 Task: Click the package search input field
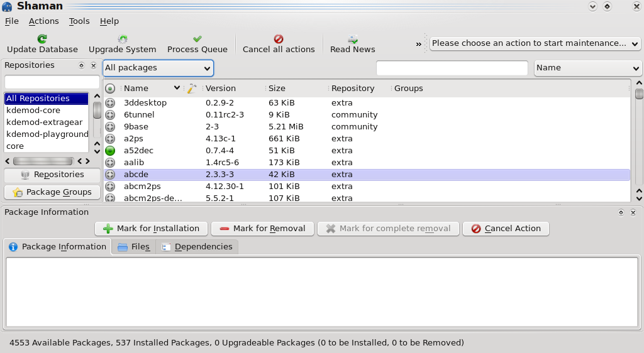(x=452, y=68)
